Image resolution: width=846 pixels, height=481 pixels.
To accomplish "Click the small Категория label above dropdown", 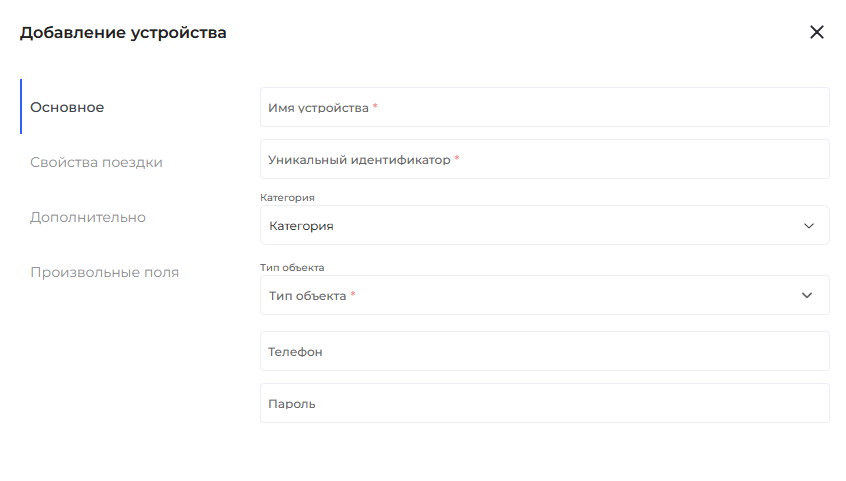I will pyautogui.click(x=287, y=198).
